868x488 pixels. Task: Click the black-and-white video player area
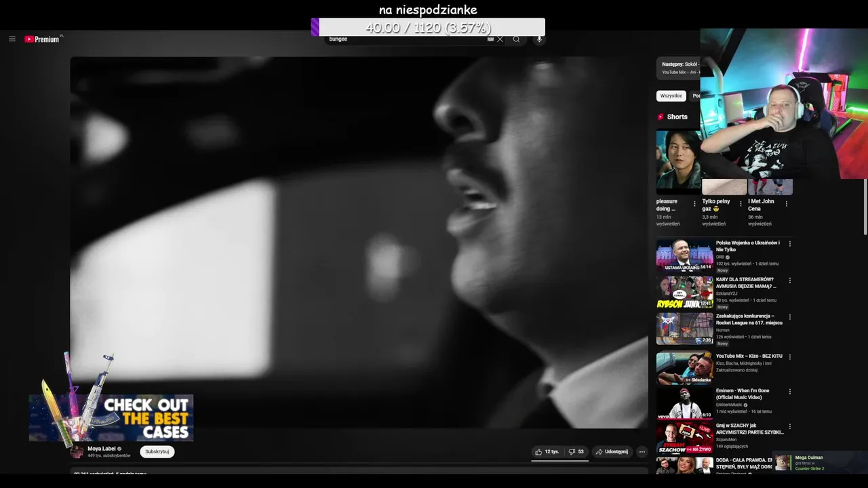(359, 242)
